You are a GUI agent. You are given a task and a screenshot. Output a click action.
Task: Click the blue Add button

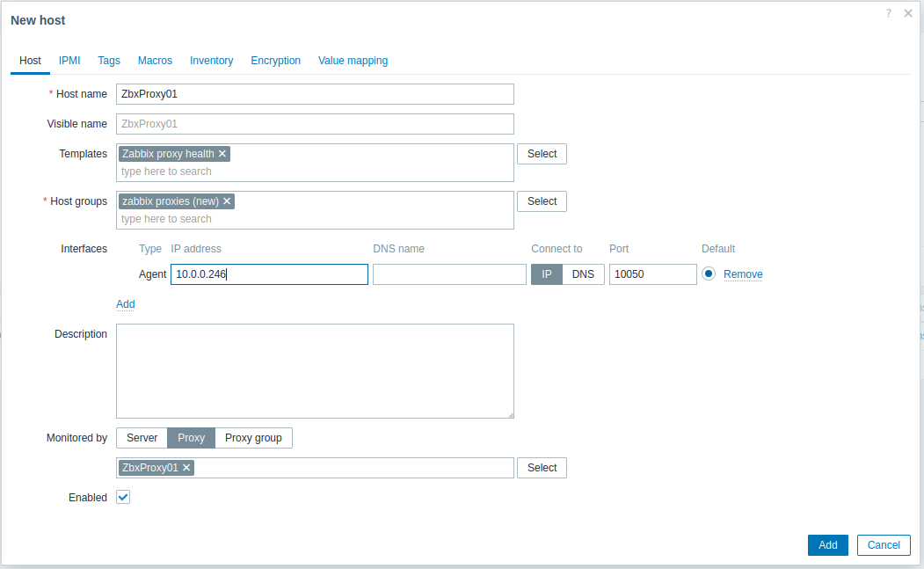827,545
